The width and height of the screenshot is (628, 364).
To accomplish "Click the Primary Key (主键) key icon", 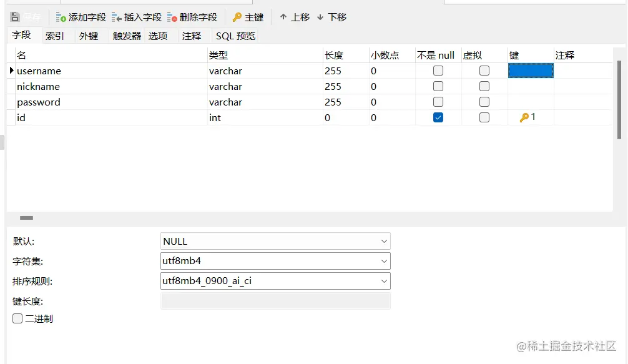I will click(x=237, y=17).
